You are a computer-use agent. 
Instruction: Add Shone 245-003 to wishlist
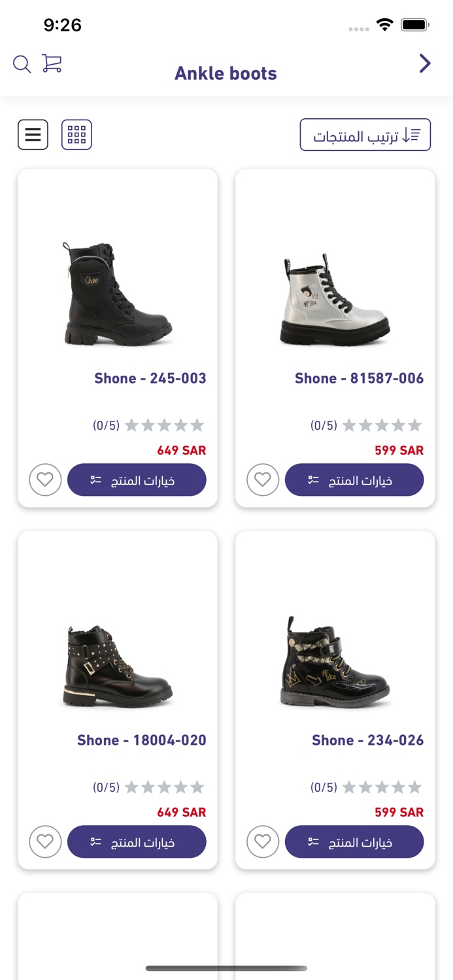point(45,480)
